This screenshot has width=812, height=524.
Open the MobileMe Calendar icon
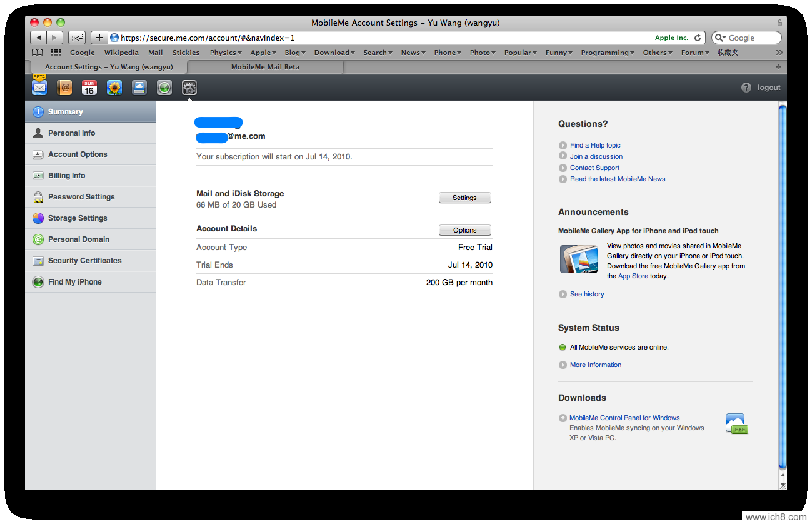(89, 88)
